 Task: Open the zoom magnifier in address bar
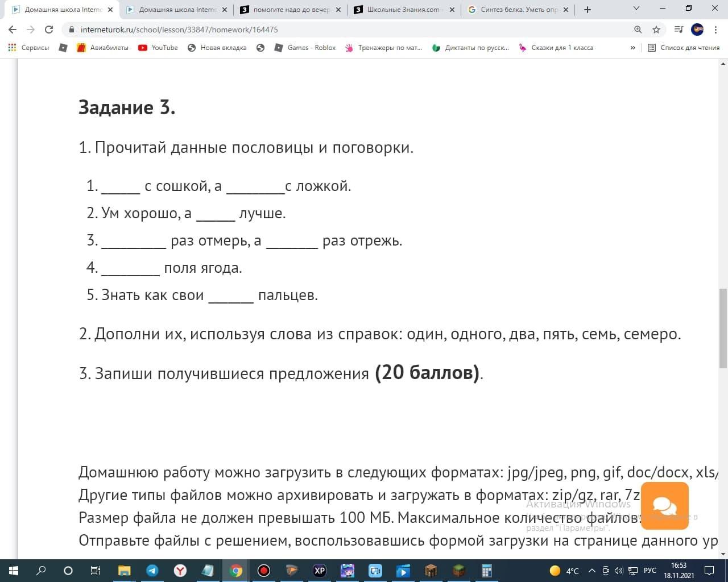coord(638,30)
